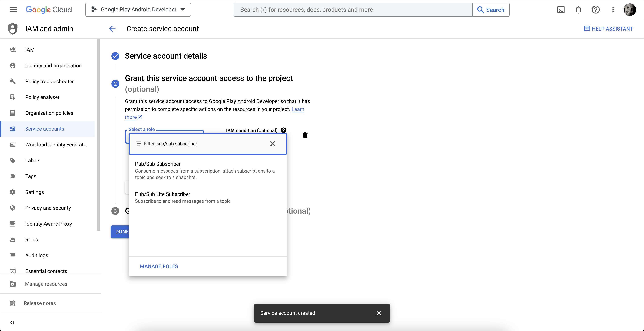Click the help question mark icon
The width and height of the screenshot is (644, 331).
tap(595, 10)
